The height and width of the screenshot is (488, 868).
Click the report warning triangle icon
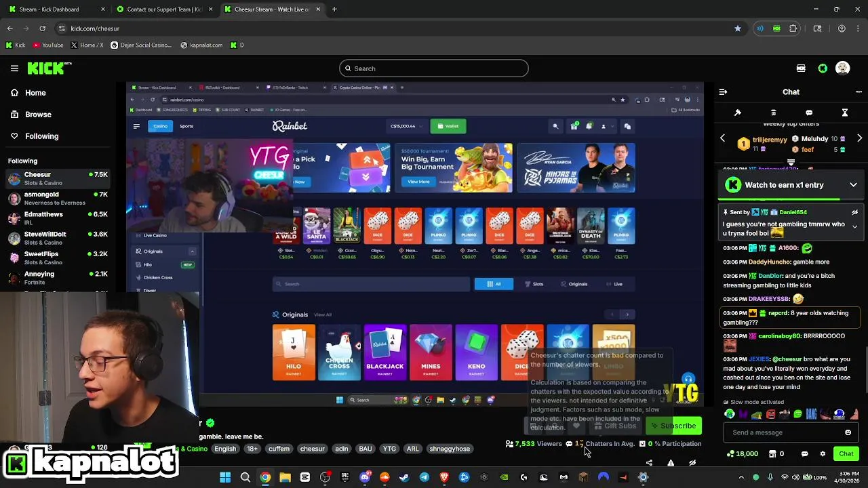(x=671, y=463)
